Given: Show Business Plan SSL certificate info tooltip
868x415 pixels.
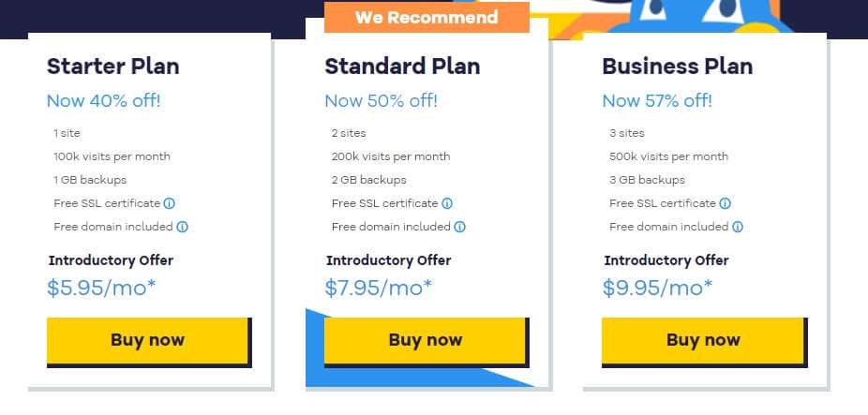Looking at the screenshot, I should pos(725,203).
